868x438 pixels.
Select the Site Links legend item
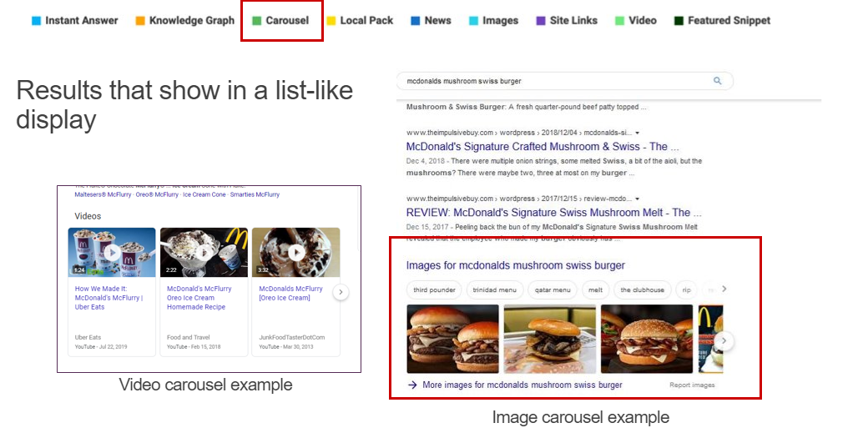coord(567,21)
